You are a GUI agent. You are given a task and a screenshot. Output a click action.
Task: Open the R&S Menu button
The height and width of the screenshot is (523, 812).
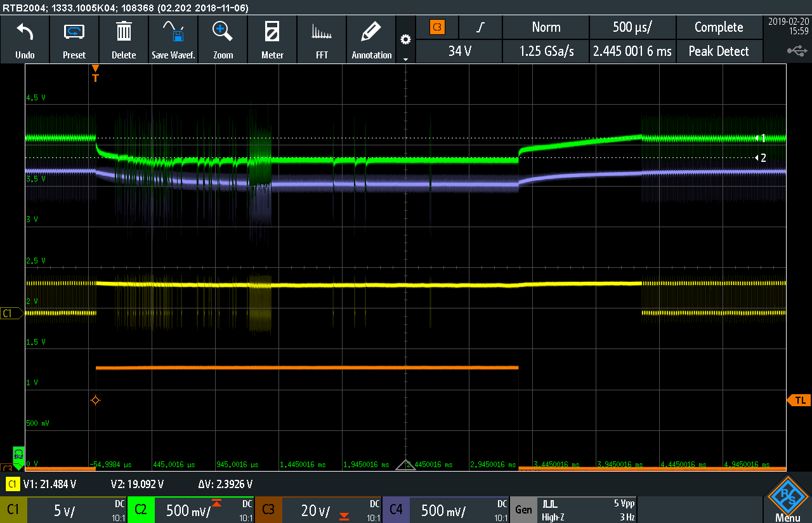787,498
